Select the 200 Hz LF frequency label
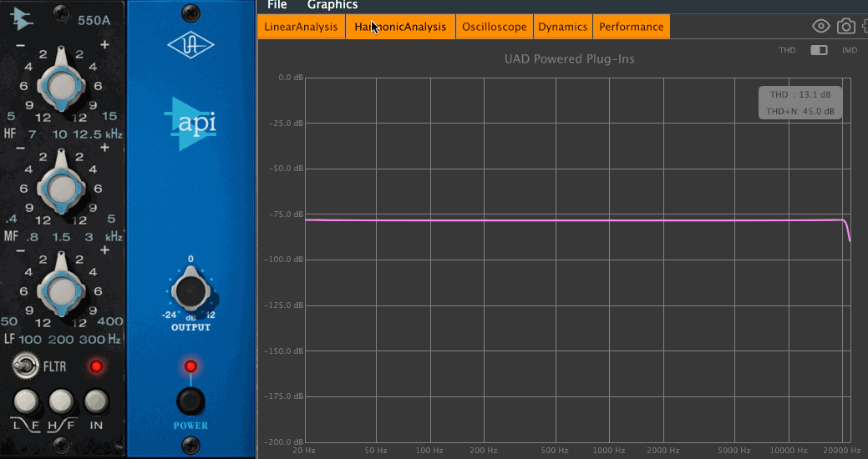Screen dimensions: 868x459 [x=60, y=339]
